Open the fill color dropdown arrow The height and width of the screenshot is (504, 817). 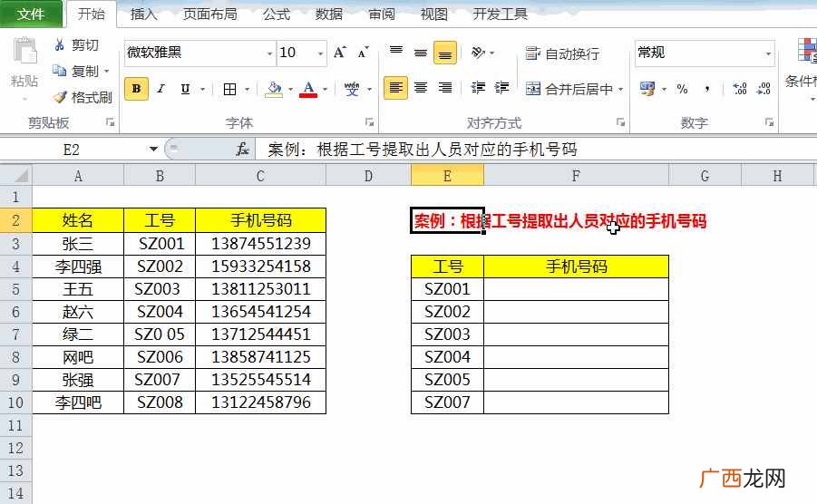coord(290,89)
